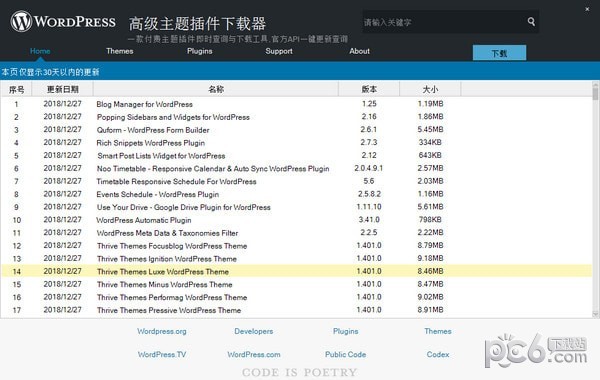
Task: Switch to the Themes tab
Action: pyautogui.click(x=120, y=51)
